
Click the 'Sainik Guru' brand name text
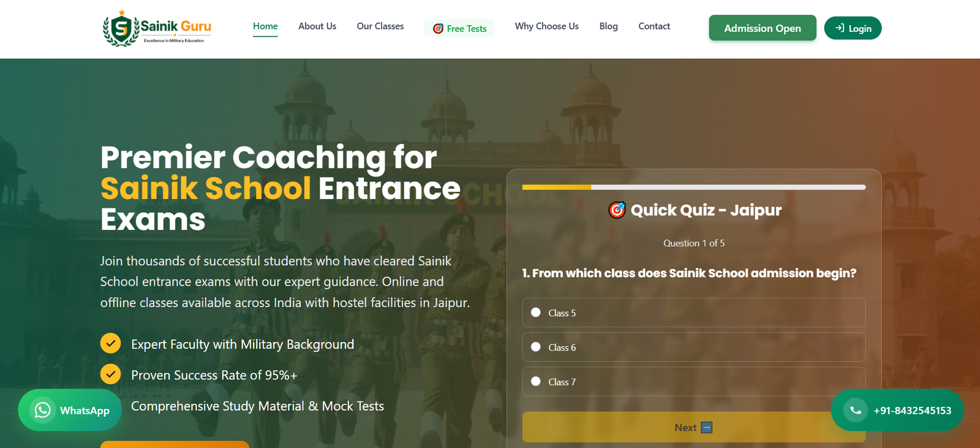tap(176, 26)
